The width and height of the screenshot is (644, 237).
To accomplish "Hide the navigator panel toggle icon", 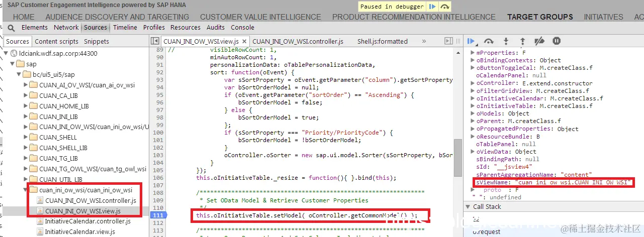I will pos(155,41).
